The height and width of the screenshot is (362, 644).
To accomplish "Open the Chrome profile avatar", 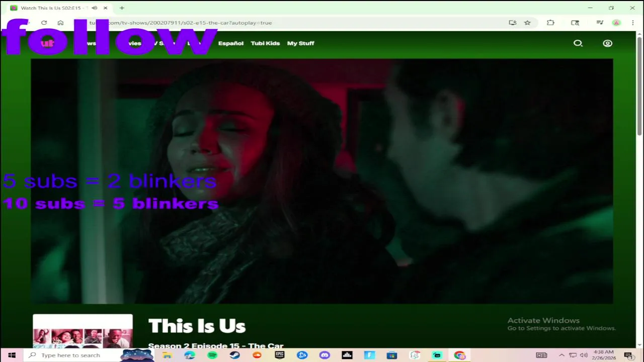I will point(616,23).
